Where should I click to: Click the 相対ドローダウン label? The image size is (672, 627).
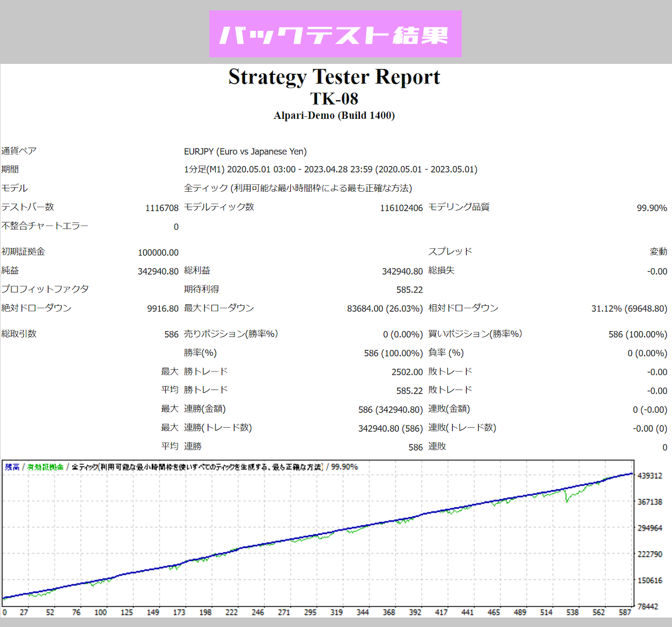point(464,308)
